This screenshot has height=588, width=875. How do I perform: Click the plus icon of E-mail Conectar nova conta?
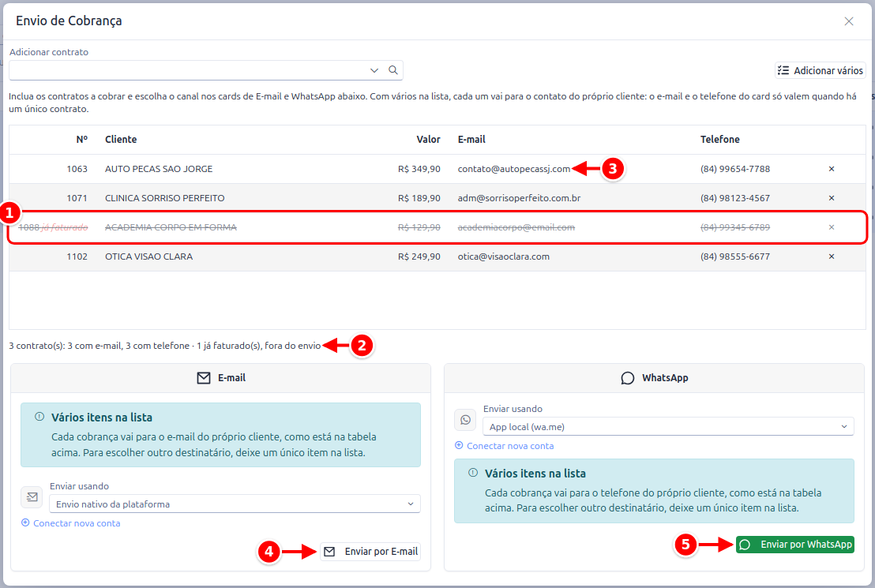25,522
